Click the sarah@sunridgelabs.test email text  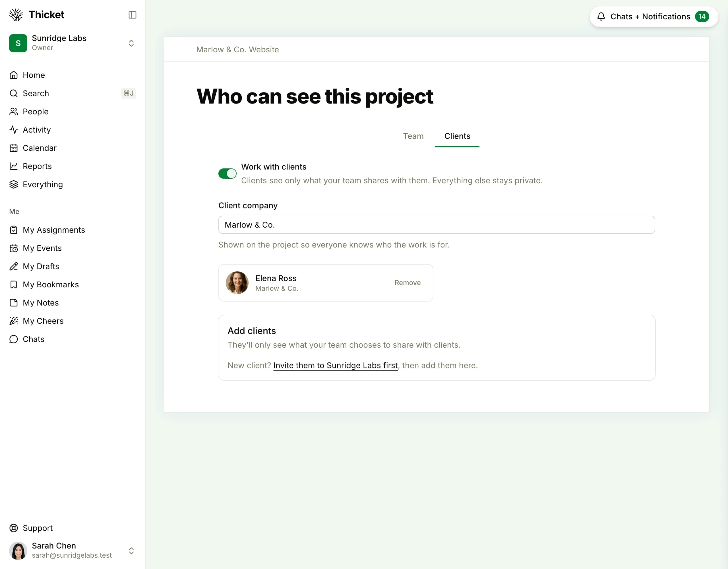(72, 555)
